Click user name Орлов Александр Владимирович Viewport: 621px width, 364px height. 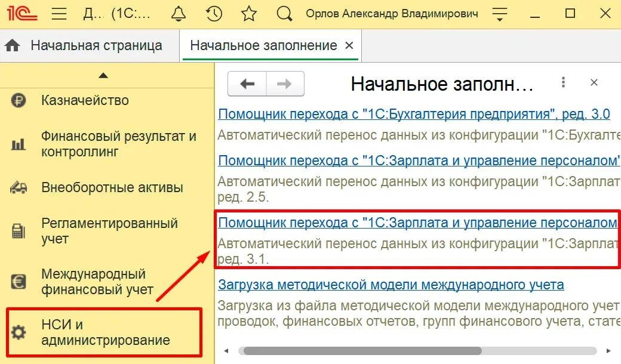click(392, 14)
